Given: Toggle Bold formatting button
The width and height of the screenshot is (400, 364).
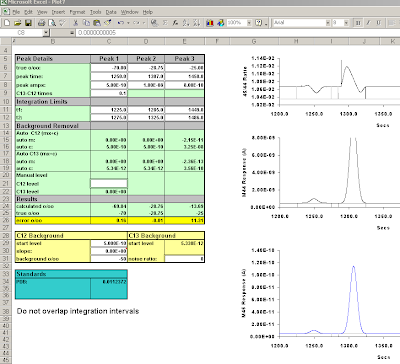Looking at the screenshot, I should tap(358, 23).
